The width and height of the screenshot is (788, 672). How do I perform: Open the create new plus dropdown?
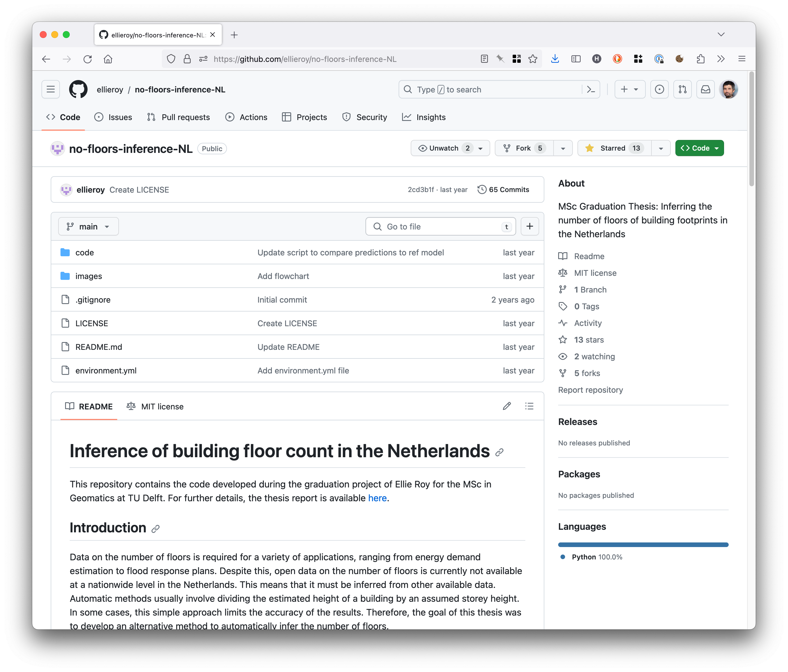point(630,89)
